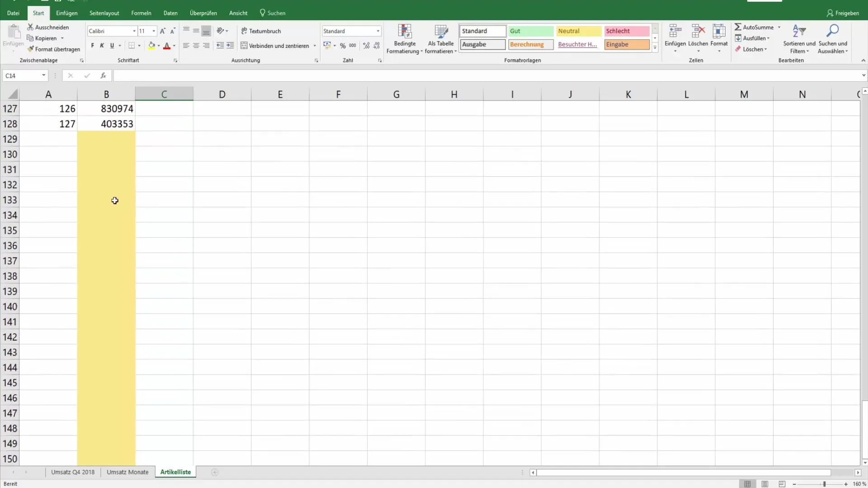Switch to page layout view icon
The height and width of the screenshot is (488, 868).
click(764, 484)
